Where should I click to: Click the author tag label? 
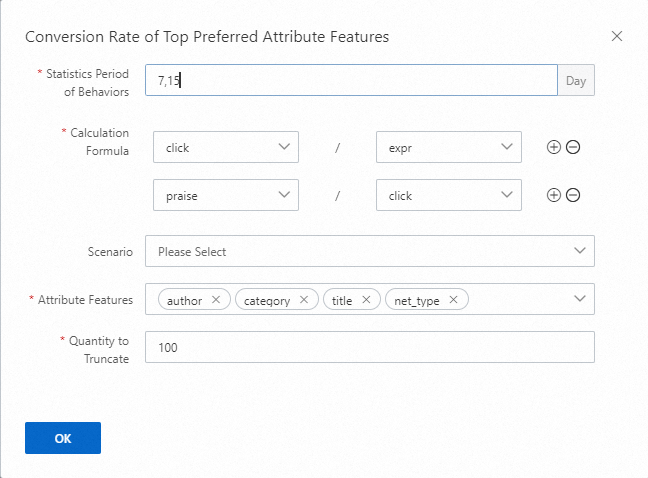(x=184, y=299)
